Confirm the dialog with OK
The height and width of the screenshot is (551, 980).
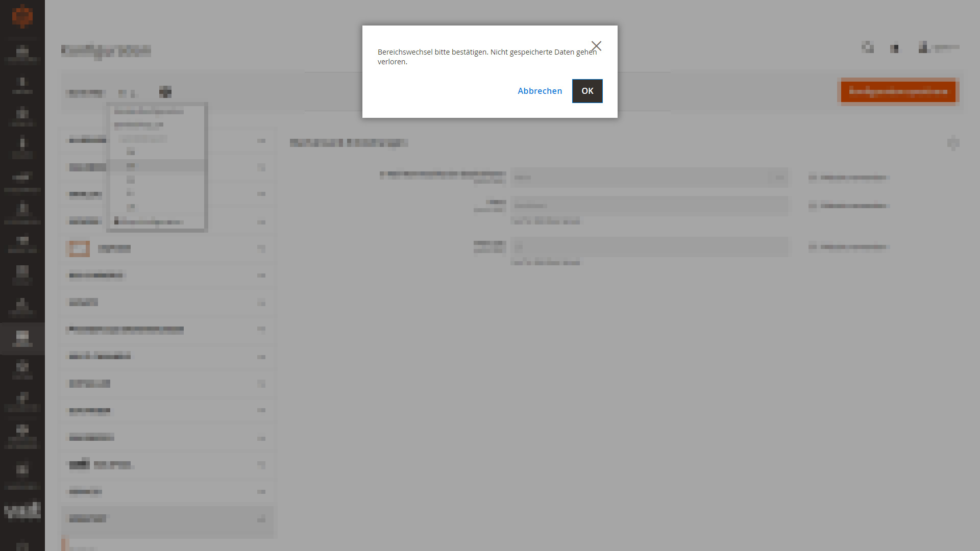(587, 91)
